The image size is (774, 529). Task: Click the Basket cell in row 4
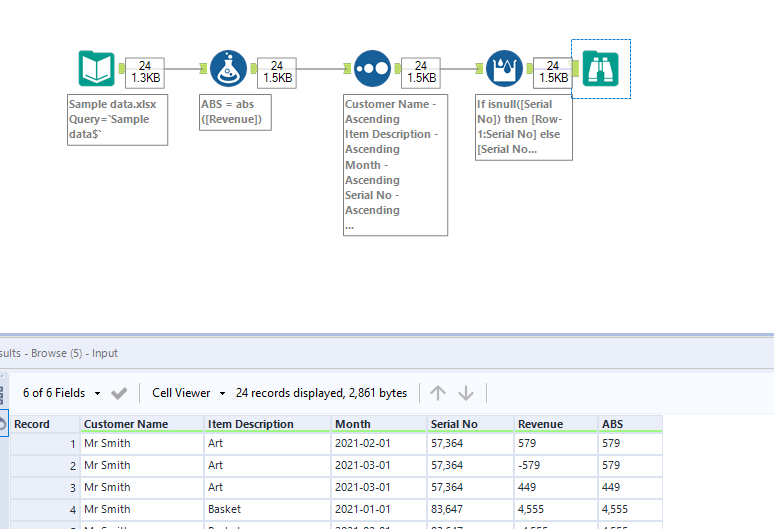tap(225, 509)
